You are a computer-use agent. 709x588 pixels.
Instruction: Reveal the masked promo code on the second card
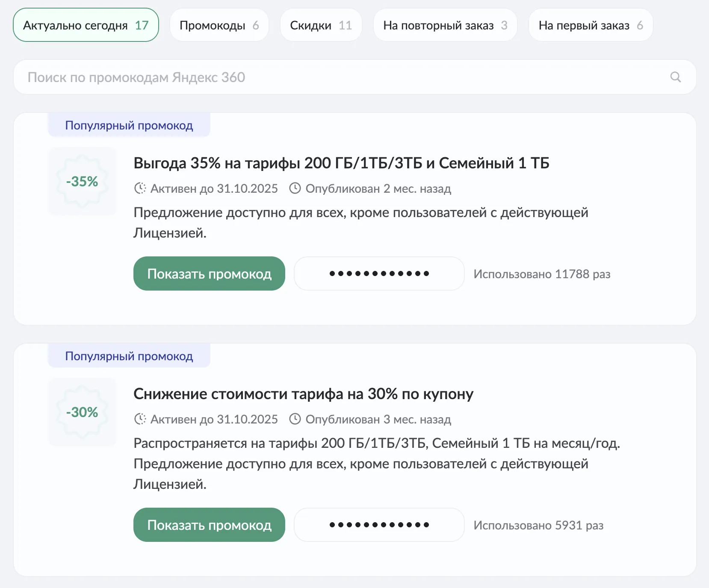click(x=378, y=525)
